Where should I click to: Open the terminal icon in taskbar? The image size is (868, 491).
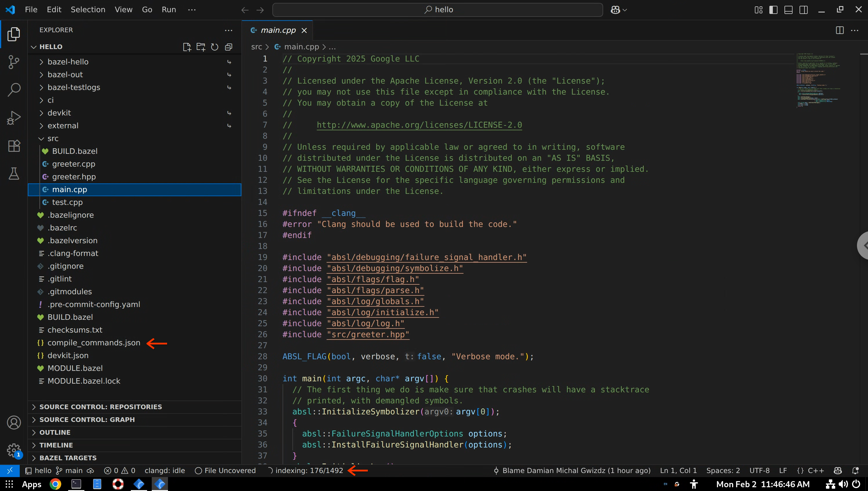[76, 484]
